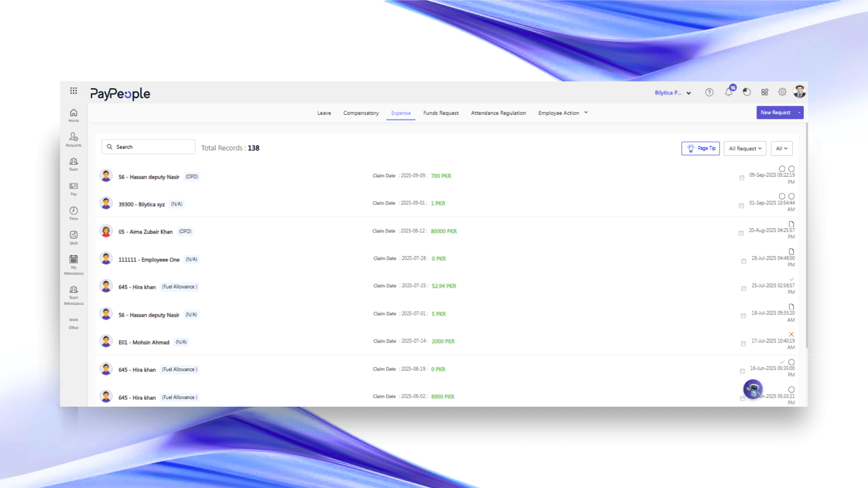Click the Search input field
Image resolution: width=868 pixels, height=488 pixels.
[x=149, y=147]
